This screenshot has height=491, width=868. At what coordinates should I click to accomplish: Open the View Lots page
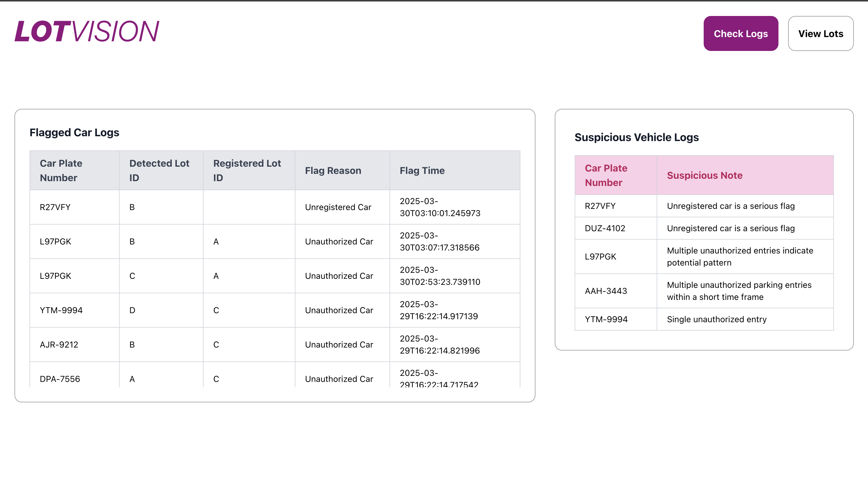820,33
